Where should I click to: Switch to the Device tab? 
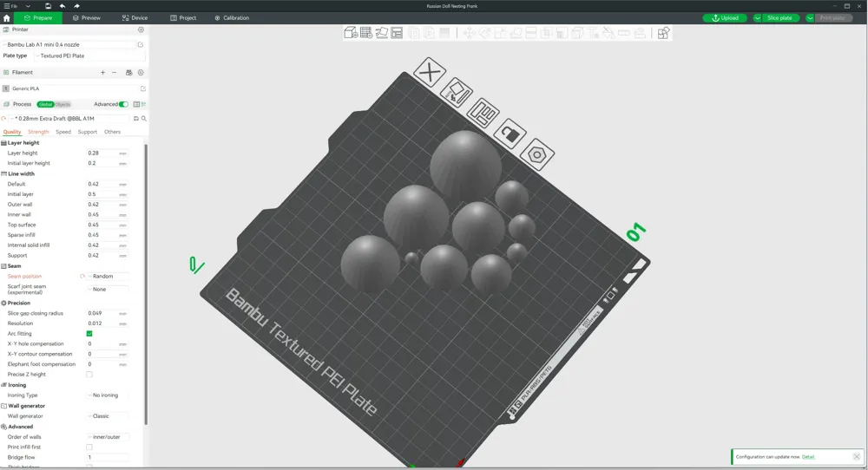pos(135,17)
